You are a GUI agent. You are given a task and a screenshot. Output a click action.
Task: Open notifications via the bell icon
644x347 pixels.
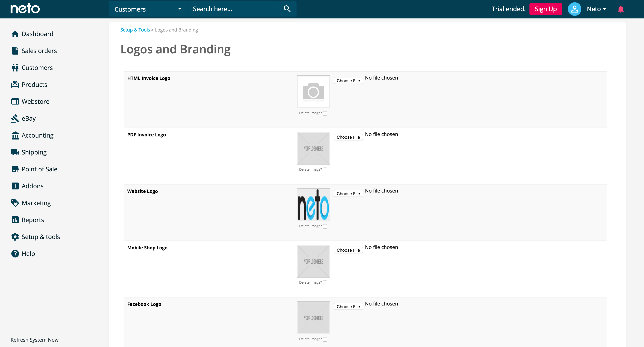coord(621,9)
